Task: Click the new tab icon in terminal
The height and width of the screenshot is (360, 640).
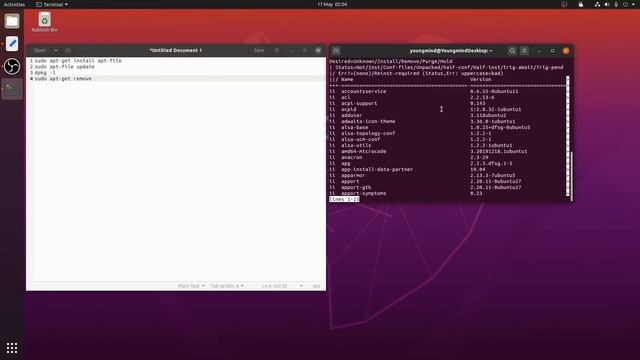Action: [x=336, y=51]
